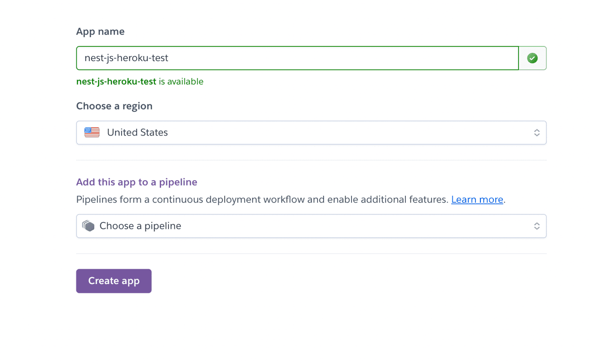The image size is (589, 364).
Task: Click the App name label
Action: (x=100, y=32)
